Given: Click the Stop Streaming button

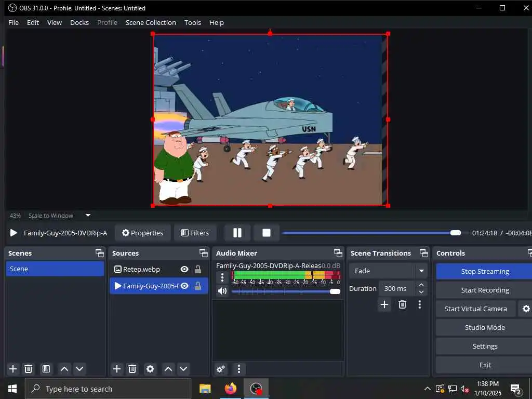Looking at the screenshot, I should coord(485,271).
